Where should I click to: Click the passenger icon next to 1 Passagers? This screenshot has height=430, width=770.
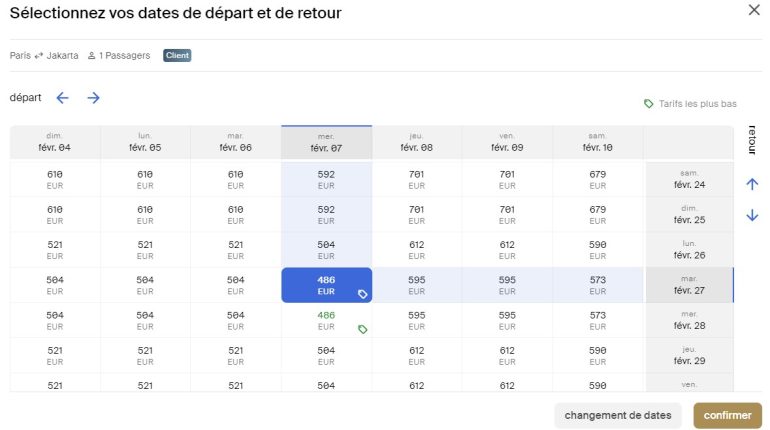[x=91, y=55]
